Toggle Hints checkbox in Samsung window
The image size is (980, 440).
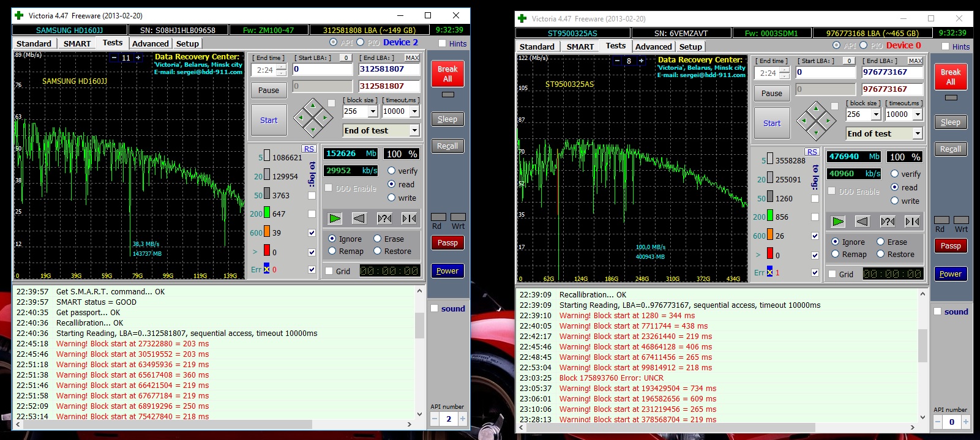click(443, 43)
